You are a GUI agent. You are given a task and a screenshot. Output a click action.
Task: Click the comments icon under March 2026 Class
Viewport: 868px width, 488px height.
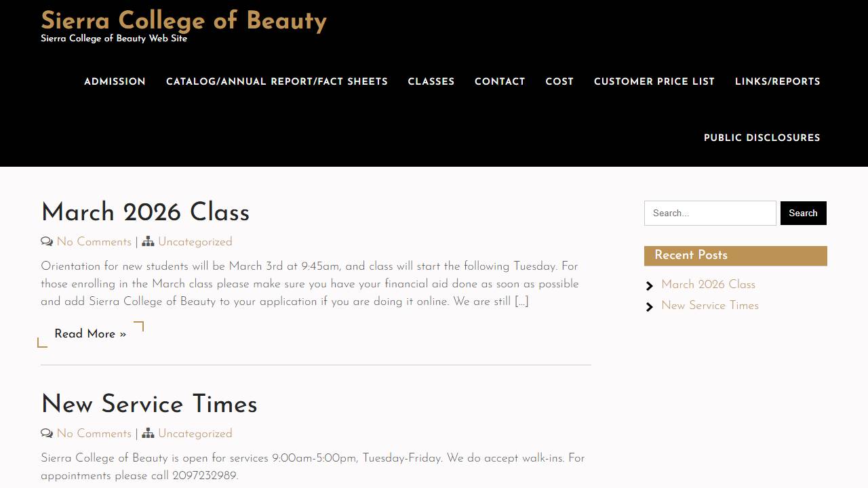click(47, 242)
